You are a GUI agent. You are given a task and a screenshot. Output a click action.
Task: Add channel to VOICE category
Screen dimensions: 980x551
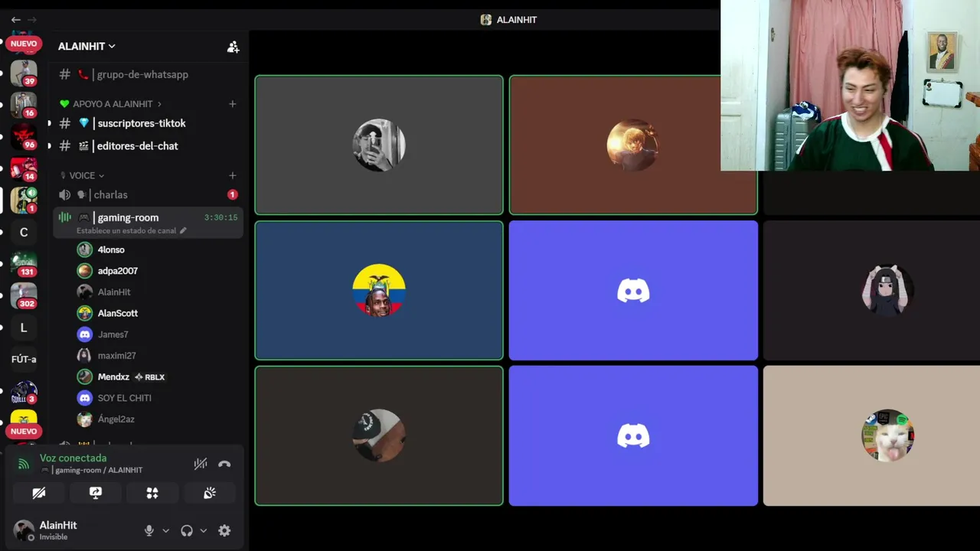pyautogui.click(x=233, y=175)
